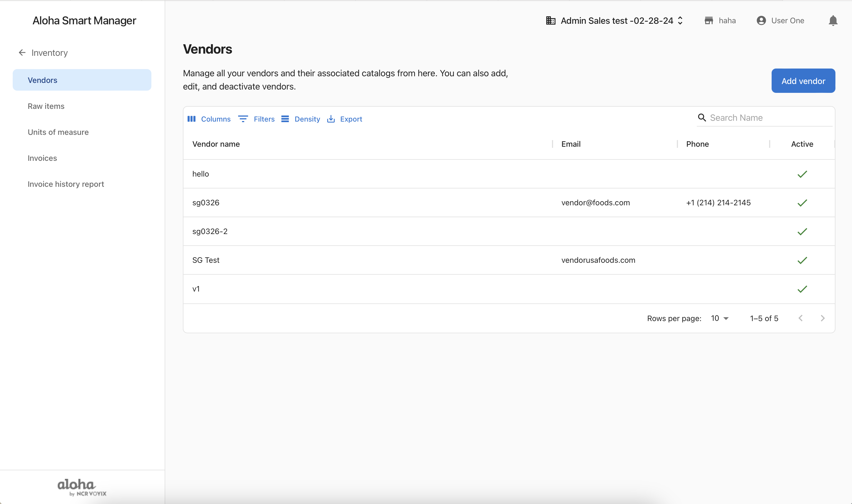Click the Add vendor button

803,81
